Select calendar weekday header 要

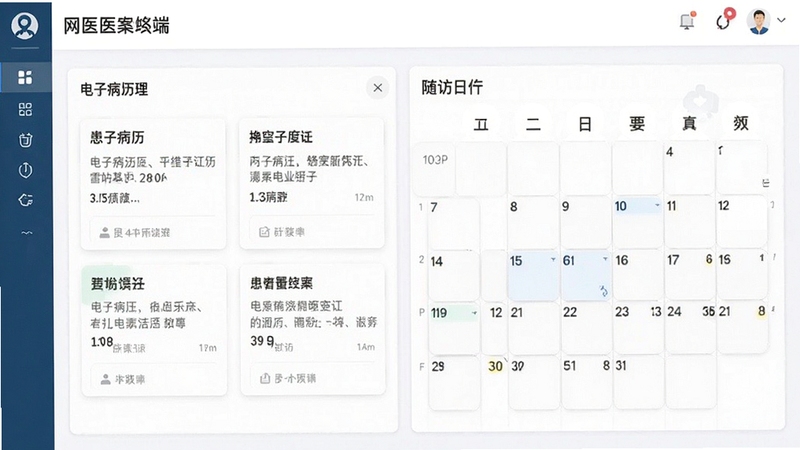pos(637,123)
